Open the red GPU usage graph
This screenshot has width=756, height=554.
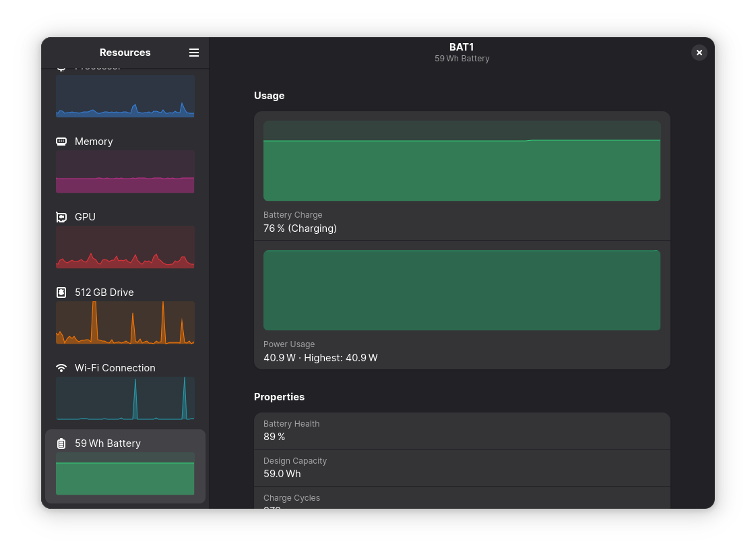click(125, 247)
